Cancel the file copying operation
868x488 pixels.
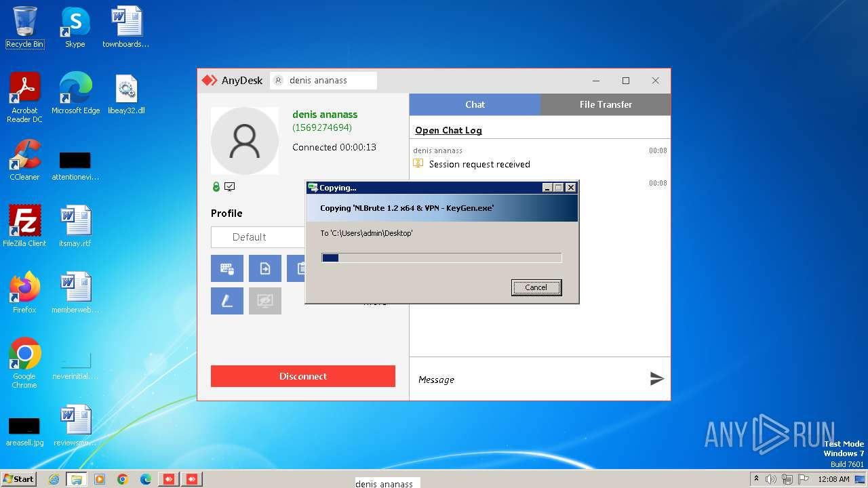tap(536, 287)
